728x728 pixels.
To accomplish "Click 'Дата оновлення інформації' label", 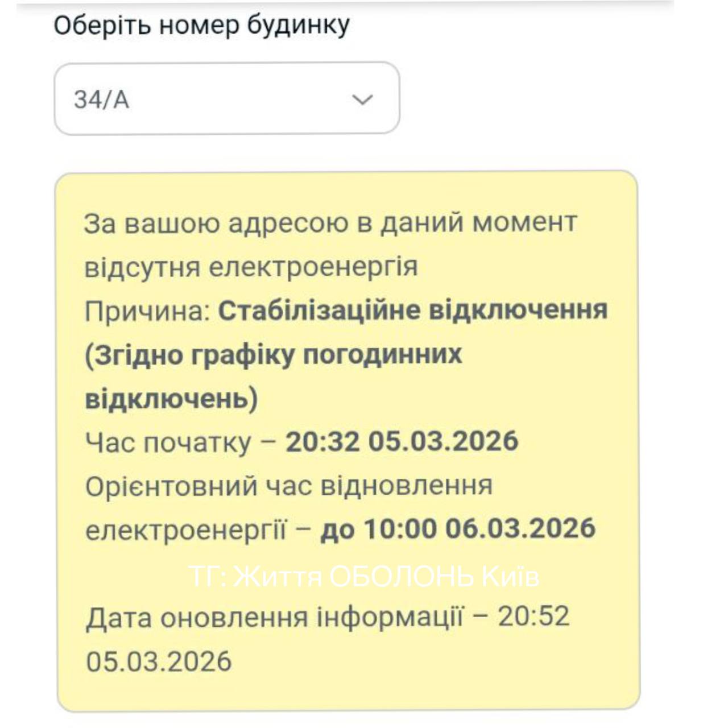I will 273,617.
